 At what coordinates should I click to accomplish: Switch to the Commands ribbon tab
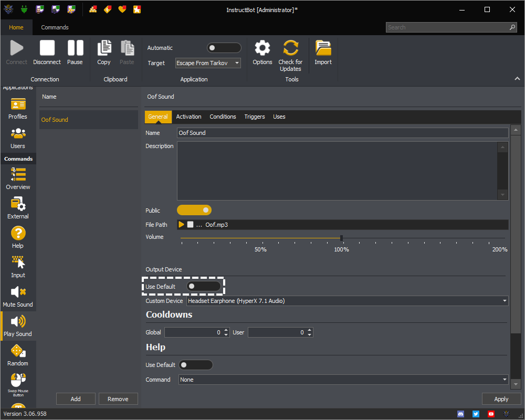pyautogui.click(x=55, y=27)
